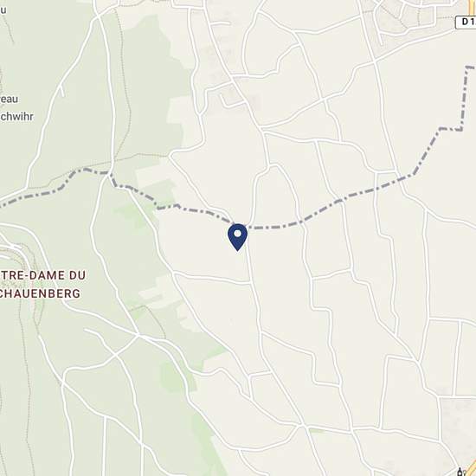Click the yellow road segment above the D1 shield
Viewport: 476px width, 476px height.
coord(473,8)
